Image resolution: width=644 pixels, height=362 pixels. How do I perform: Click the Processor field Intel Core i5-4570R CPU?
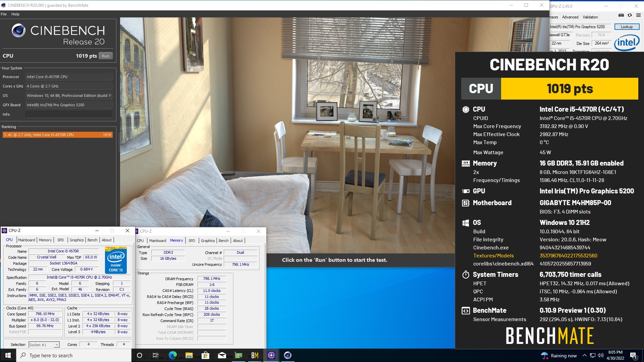(x=69, y=77)
